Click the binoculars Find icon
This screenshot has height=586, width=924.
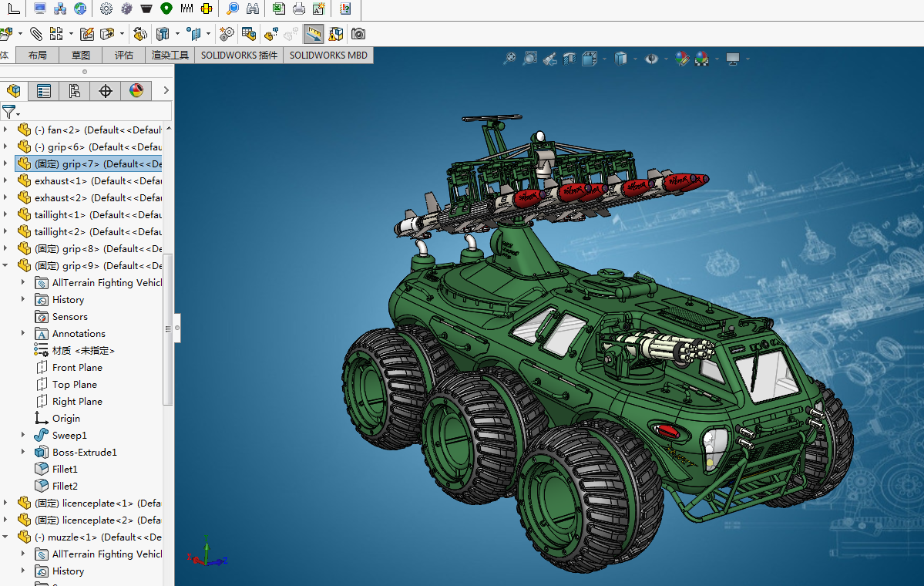pyautogui.click(x=253, y=8)
